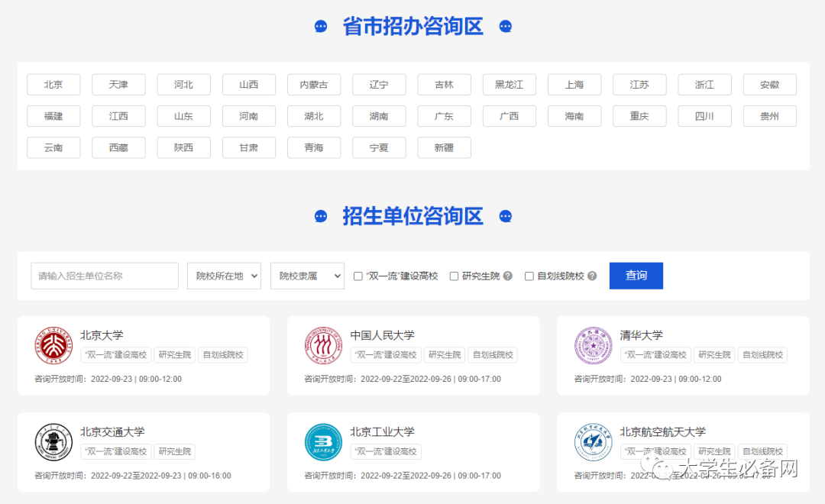Viewport: 825px width, 504px height.
Task: Click "双一流"建设高校 tag under 北京工业大学
Action: 386,451
